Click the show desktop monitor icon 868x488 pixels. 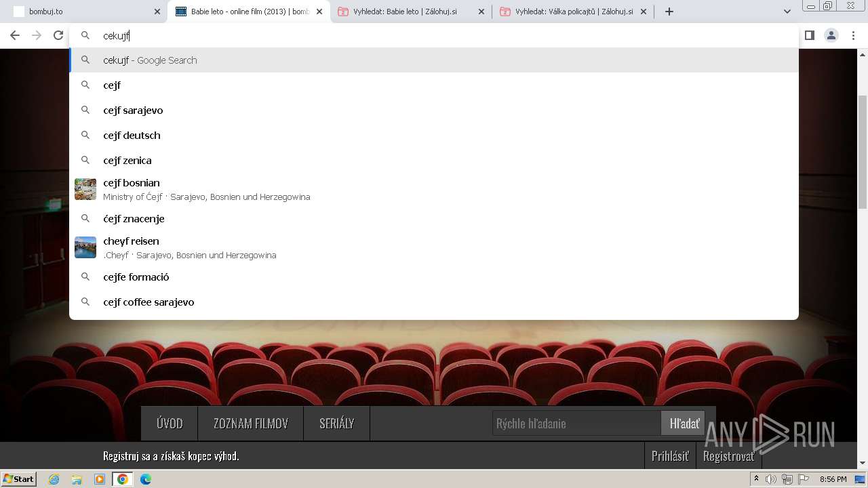point(861,479)
